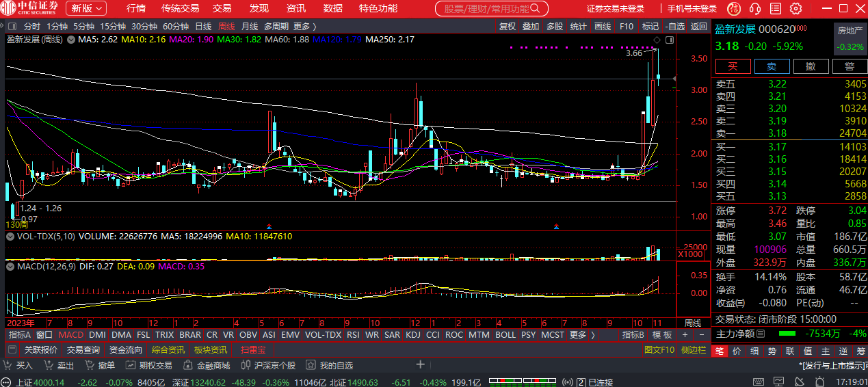
Task: Open 沪深京个股 shortcut
Action: (269, 366)
